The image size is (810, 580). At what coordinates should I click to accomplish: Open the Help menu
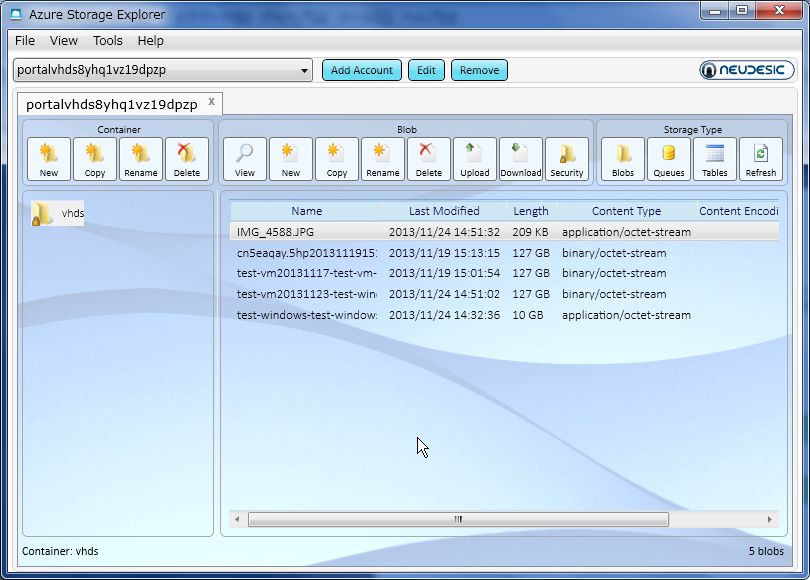coord(150,40)
